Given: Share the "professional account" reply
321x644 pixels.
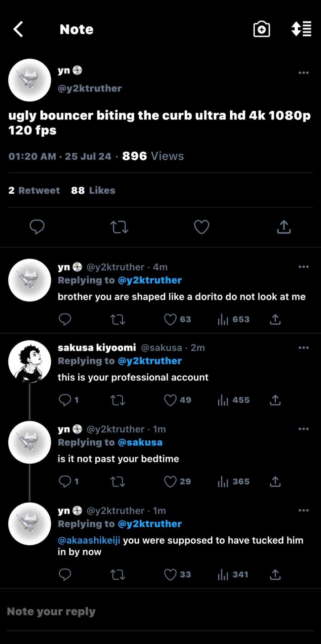Looking at the screenshot, I should (275, 400).
